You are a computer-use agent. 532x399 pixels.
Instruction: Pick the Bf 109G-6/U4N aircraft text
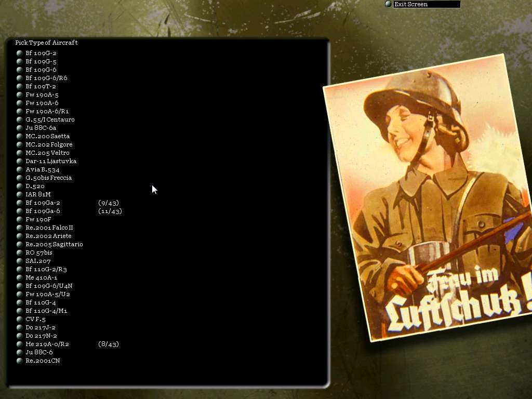tap(49, 286)
